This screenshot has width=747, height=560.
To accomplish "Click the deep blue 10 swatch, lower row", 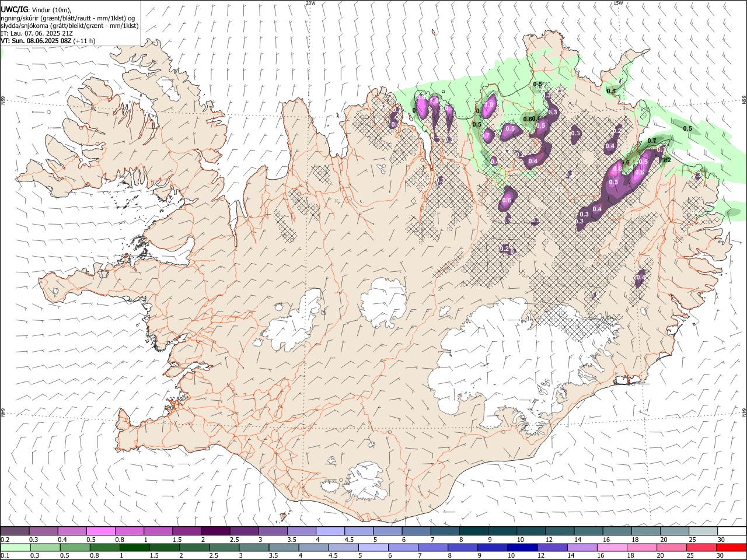I will click(522, 547).
